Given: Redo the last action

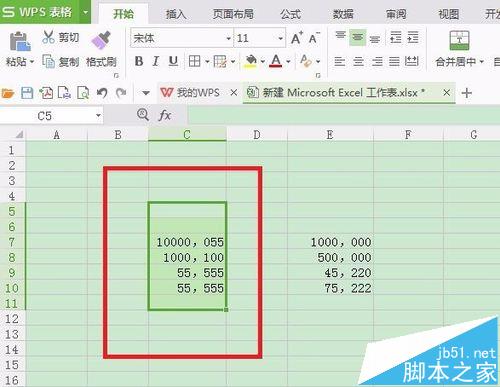Looking at the screenshot, I should tap(121, 93).
